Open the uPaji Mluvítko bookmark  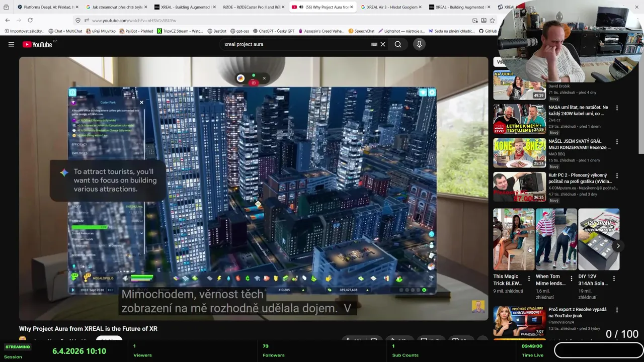[x=101, y=31]
